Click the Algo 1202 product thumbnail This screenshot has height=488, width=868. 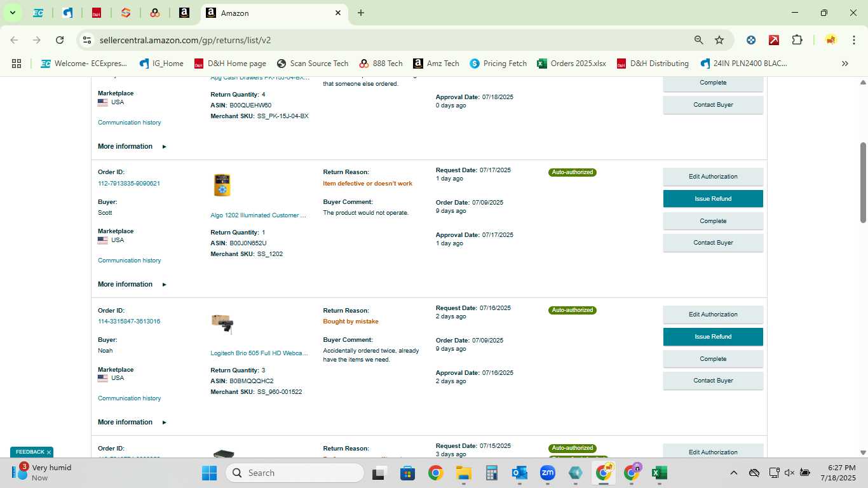[222, 185]
